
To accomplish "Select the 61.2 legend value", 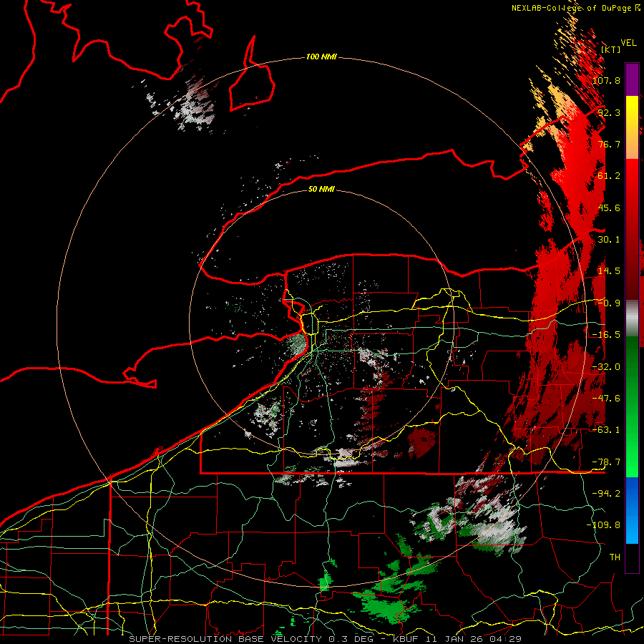I will (x=609, y=176).
